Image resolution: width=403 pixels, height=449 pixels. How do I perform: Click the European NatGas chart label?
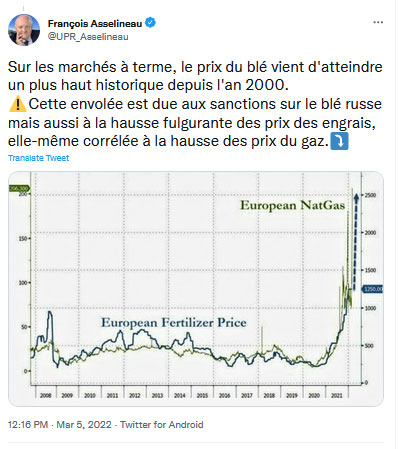(x=292, y=205)
